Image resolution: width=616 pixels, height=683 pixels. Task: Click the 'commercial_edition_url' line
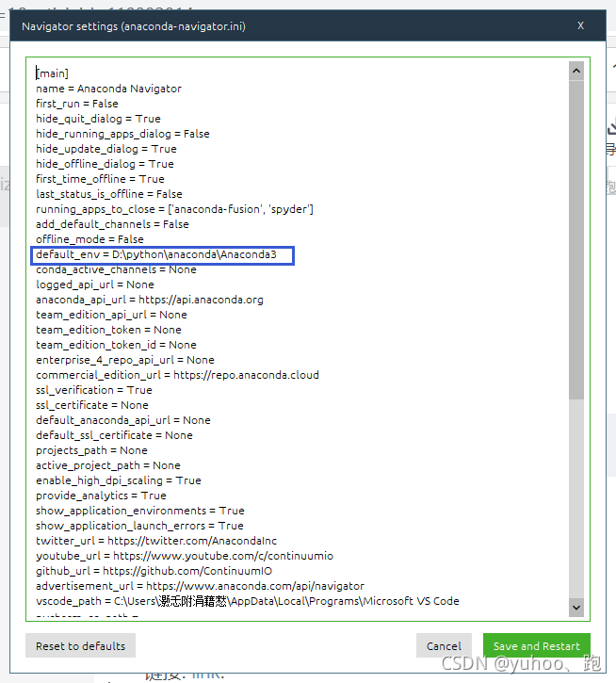(177, 375)
